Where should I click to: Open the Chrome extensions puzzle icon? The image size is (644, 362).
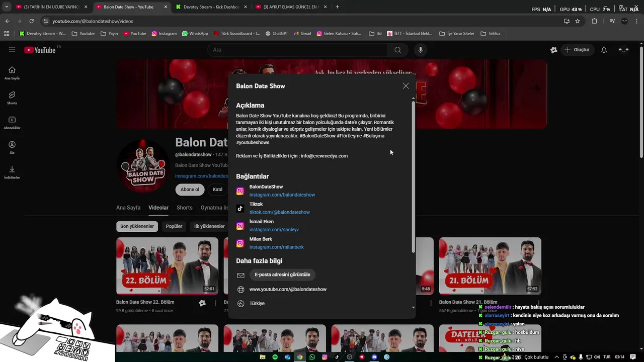(594, 21)
